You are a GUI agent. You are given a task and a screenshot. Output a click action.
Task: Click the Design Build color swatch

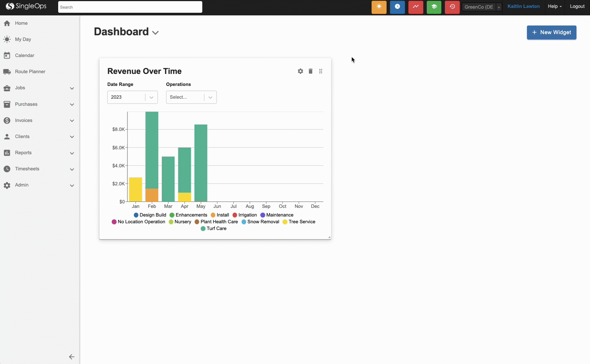click(136, 215)
